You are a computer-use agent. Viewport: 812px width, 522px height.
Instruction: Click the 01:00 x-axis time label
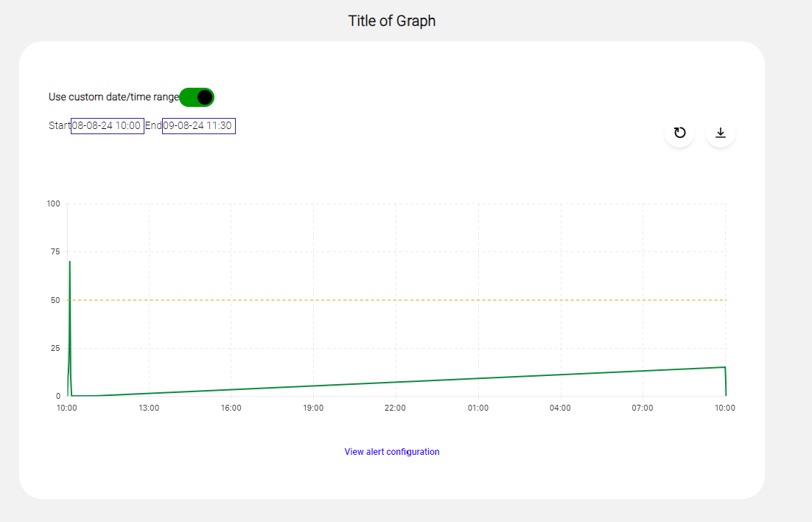click(x=478, y=408)
